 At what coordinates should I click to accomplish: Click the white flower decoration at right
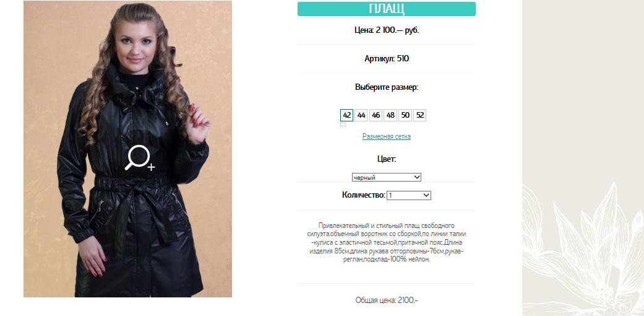583,247
